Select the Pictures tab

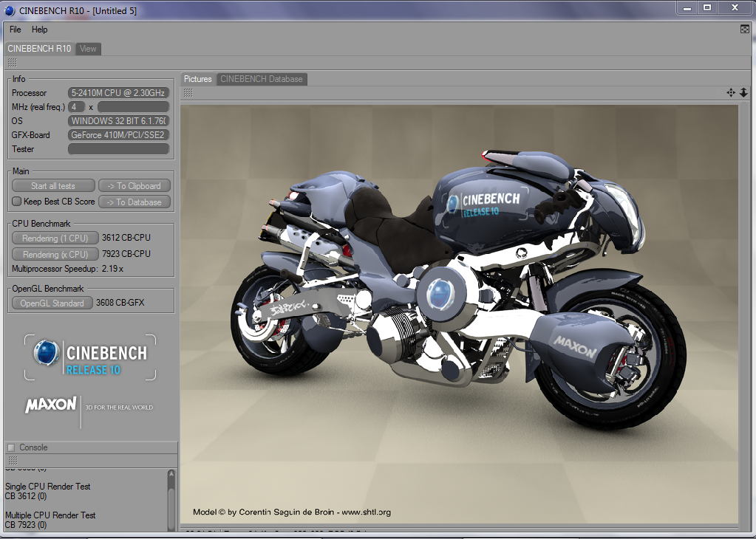[197, 79]
